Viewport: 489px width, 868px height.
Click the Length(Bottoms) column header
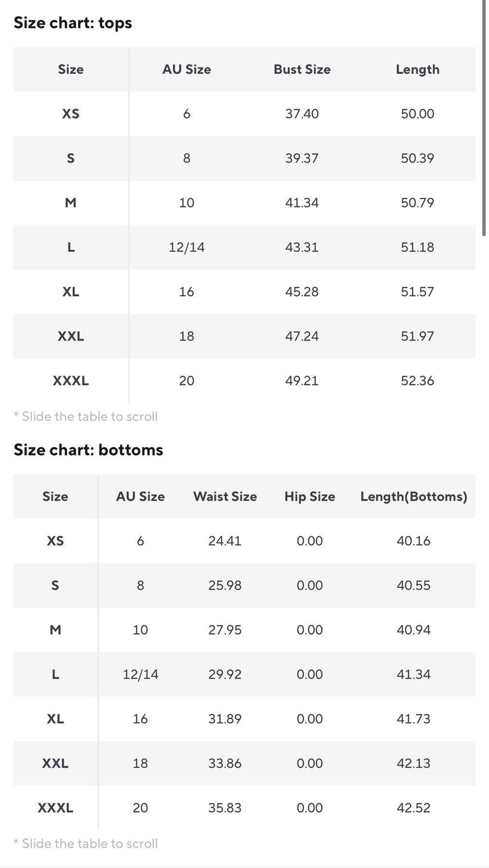(x=413, y=497)
